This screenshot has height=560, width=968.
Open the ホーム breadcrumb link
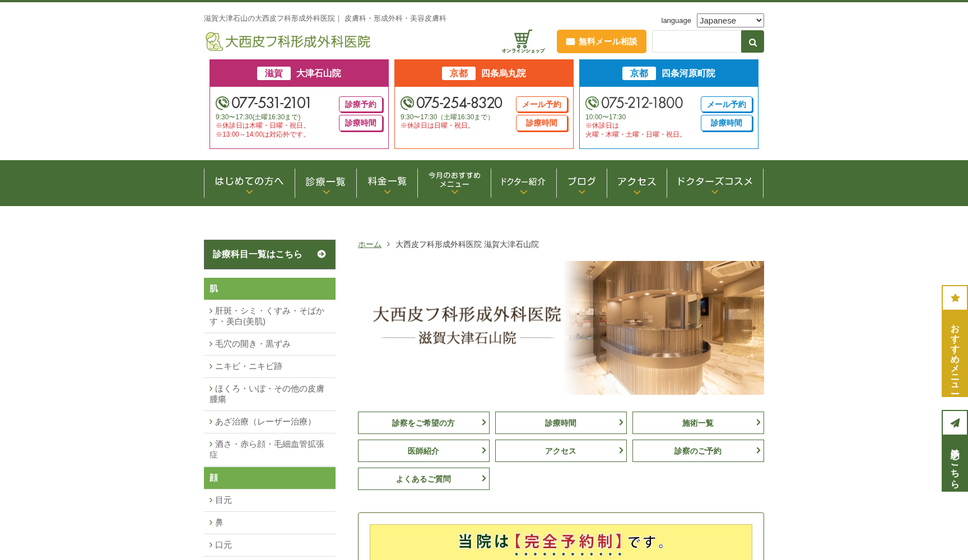[369, 244]
